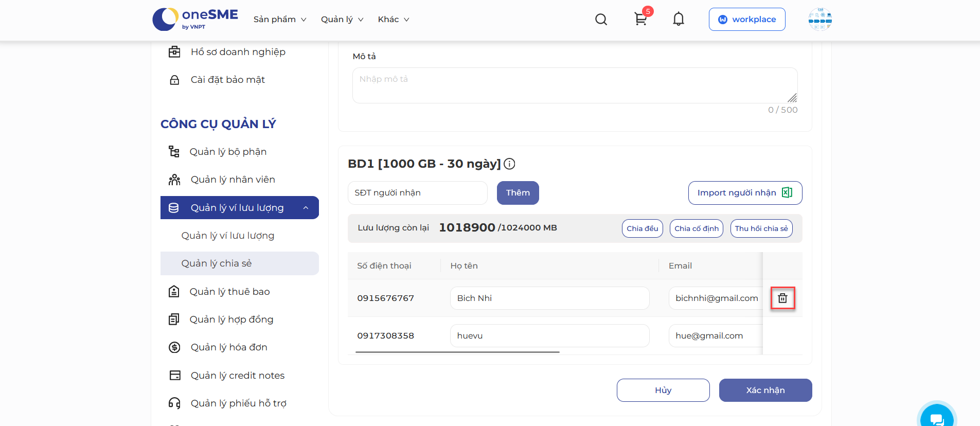The image size is (980, 426).
Task: Click Cài đặt bảo mật lock icon
Action: 174,80
